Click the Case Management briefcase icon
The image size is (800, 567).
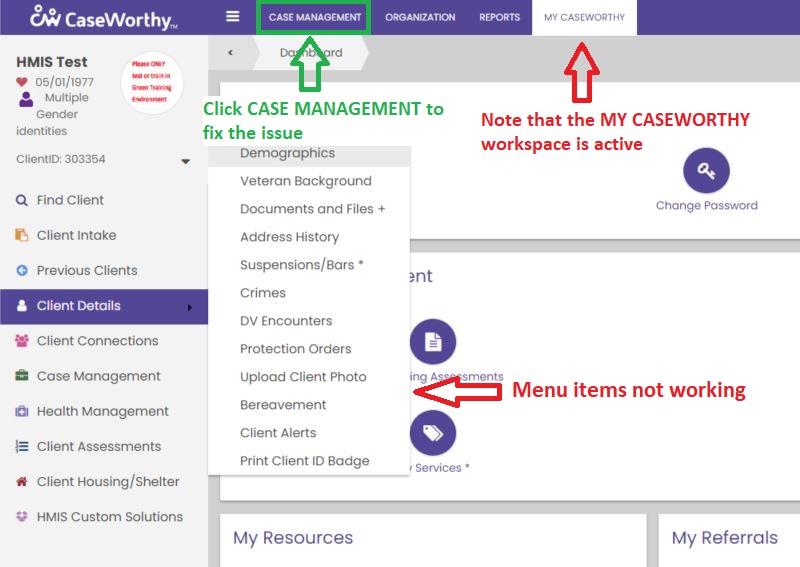(x=21, y=376)
